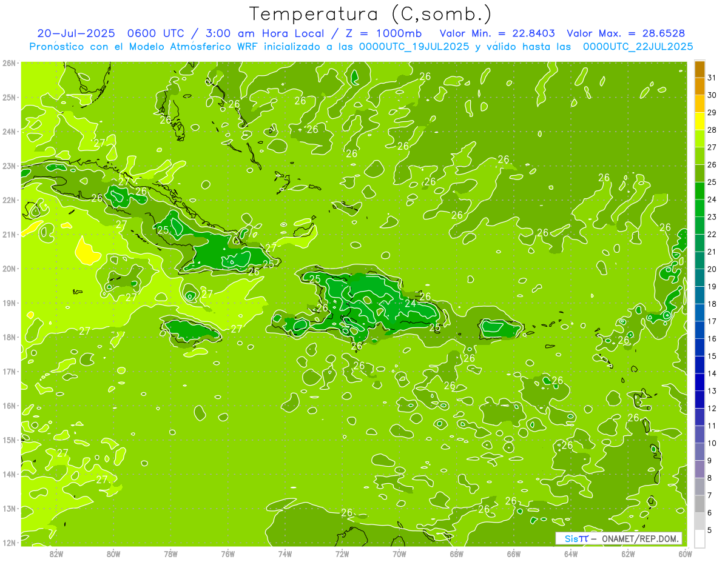Click 'Valor Max. = 28.6528' readout
Viewport: 728px width, 562px height.
626,33
